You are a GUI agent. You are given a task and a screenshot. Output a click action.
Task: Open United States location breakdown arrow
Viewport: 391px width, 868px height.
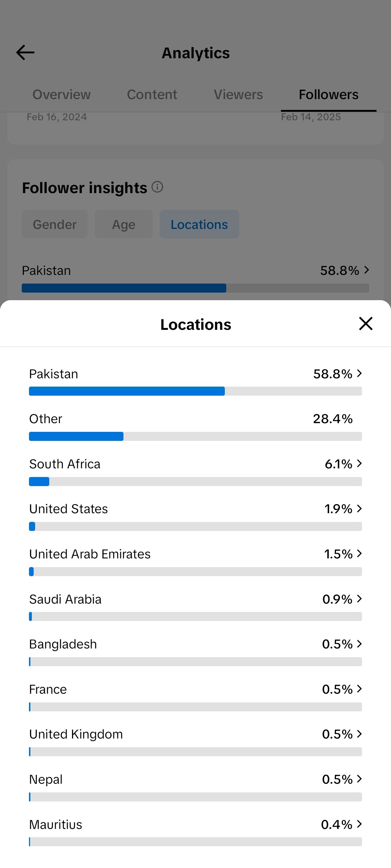(359, 509)
